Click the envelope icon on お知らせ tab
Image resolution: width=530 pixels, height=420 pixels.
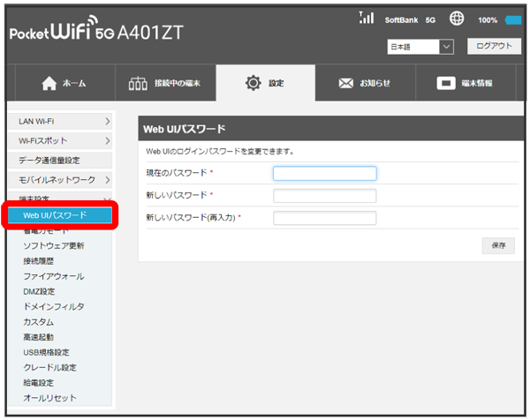point(347,83)
